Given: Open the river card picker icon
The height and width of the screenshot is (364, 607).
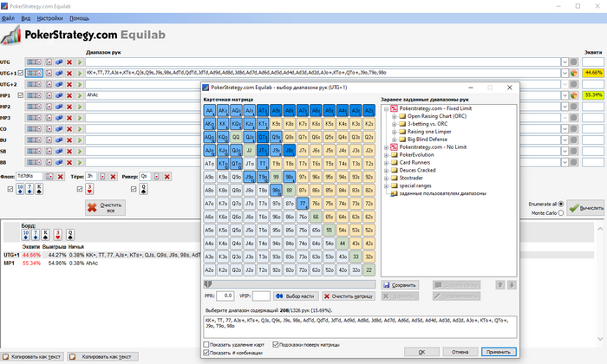Looking at the screenshot, I should (x=156, y=177).
